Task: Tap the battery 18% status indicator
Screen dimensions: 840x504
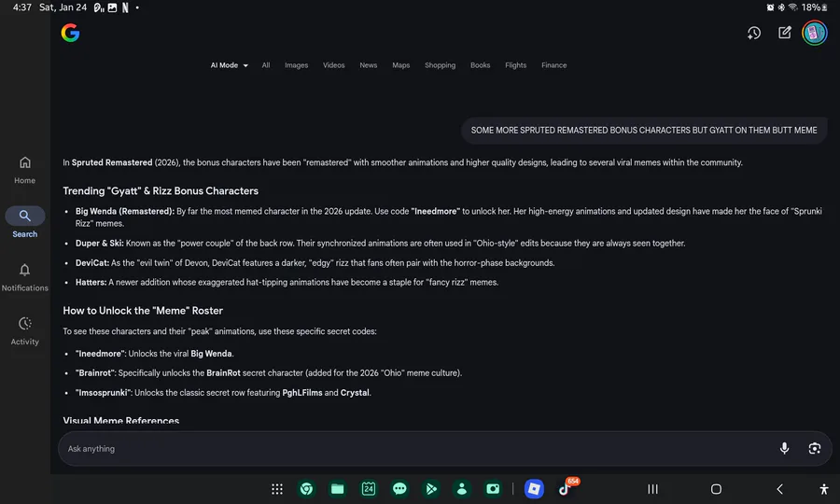Action: click(814, 7)
